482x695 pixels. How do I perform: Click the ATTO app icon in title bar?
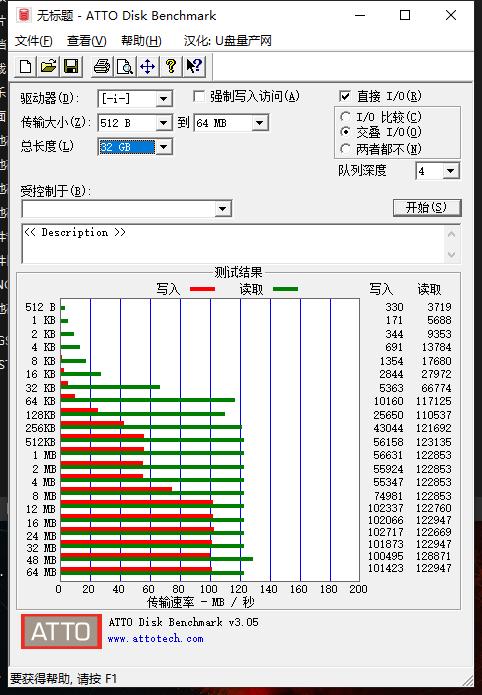(24, 15)
